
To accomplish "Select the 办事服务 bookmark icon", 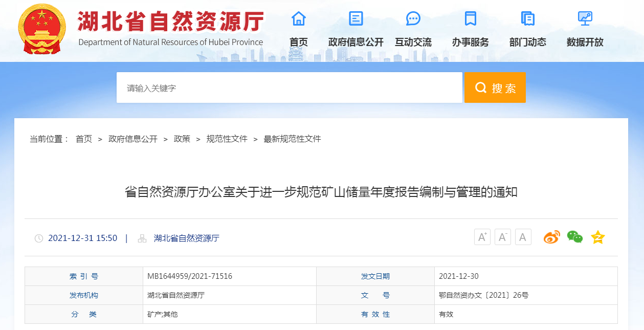I will [471, 18].
